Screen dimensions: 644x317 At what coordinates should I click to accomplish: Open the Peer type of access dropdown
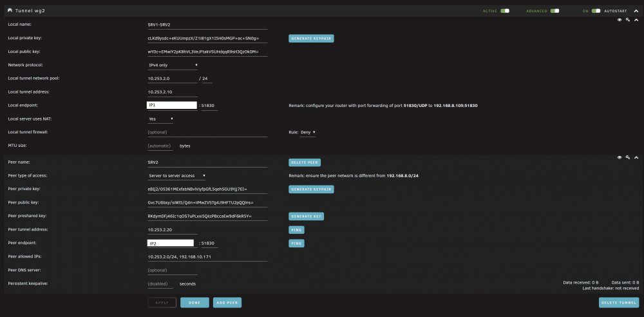(177, 175)
